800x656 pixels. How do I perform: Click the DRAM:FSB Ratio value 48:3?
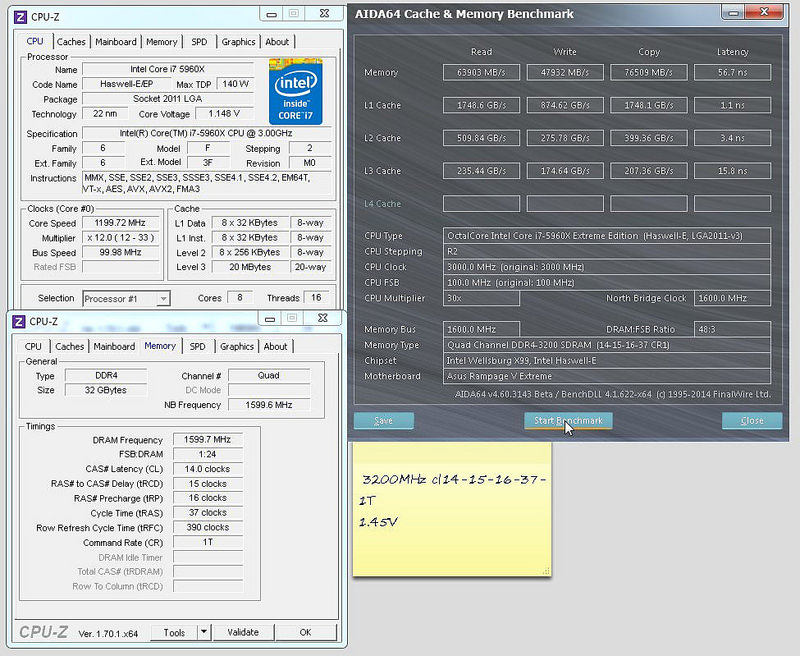pos(732,330)
